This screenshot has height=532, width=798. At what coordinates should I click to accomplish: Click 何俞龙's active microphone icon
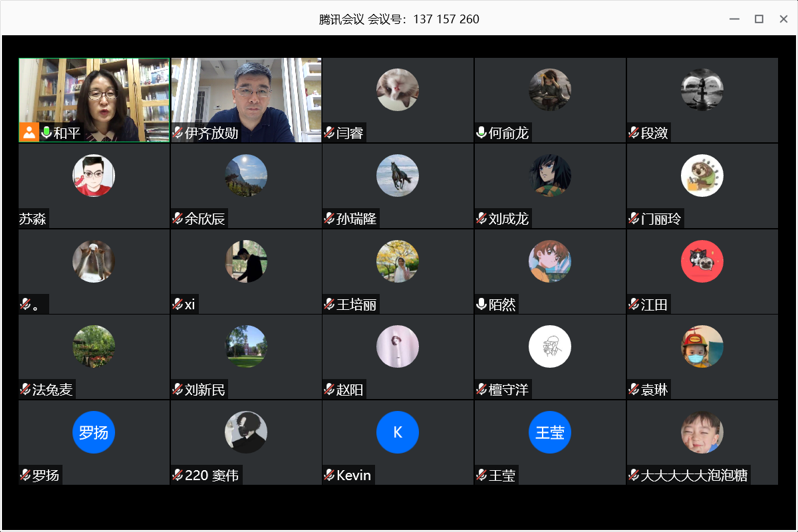(x=481, y=133)
